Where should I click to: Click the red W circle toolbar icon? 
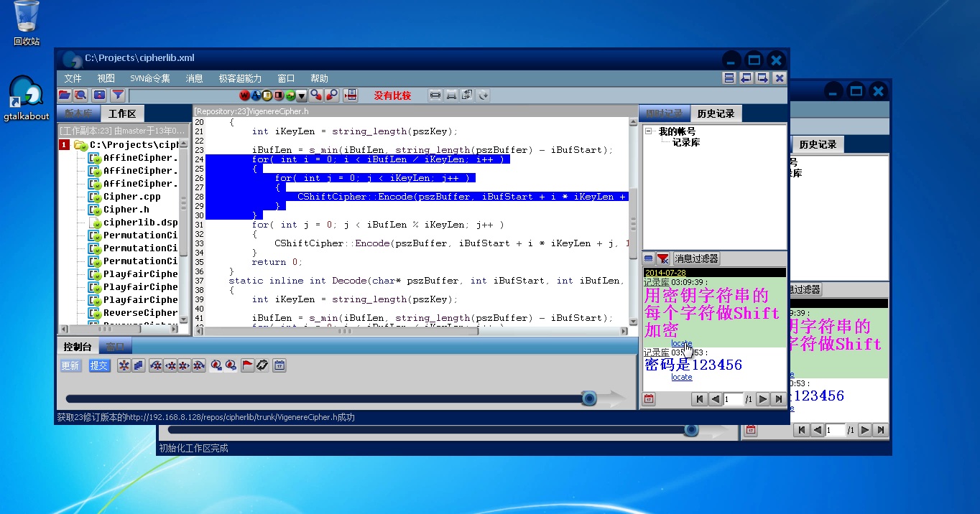point(245,95)
